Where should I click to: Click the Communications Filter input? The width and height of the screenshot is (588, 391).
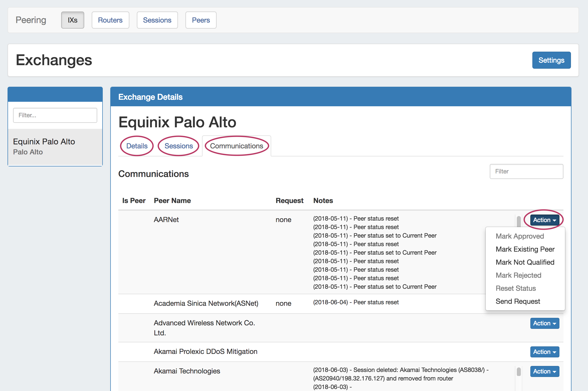click(x=526, y=171)
